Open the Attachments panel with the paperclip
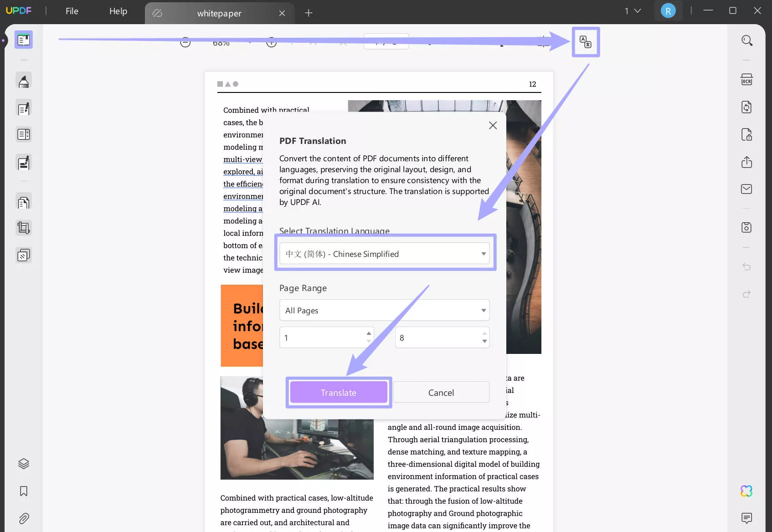This screenshot has height=532, width=772. coord(23,518)
